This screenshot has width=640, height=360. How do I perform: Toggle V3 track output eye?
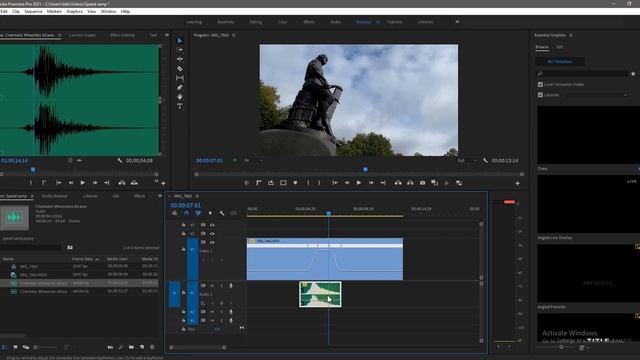coord(212,225)
